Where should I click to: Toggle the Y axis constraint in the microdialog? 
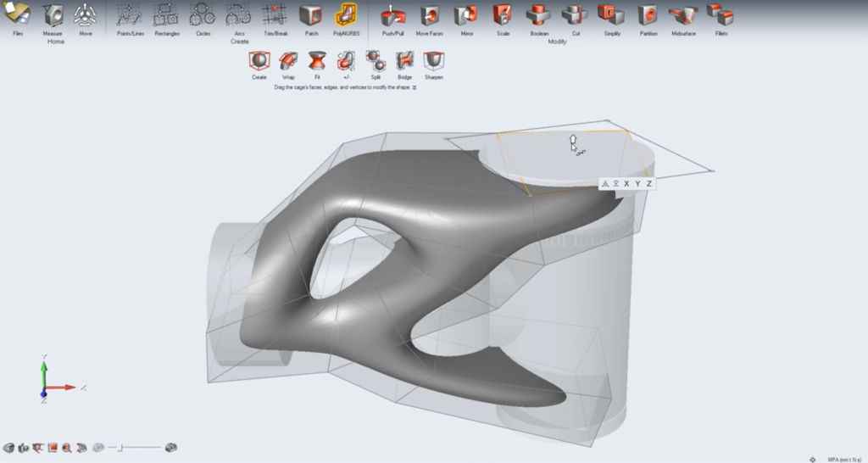pos(637,183)
